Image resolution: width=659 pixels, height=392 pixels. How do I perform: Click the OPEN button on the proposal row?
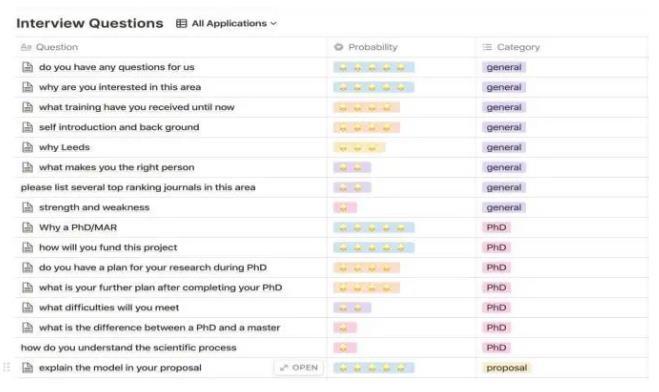tap(299, 368)
